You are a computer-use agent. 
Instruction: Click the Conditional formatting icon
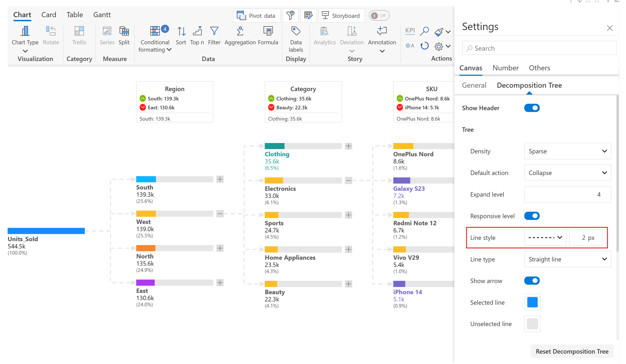155,31
